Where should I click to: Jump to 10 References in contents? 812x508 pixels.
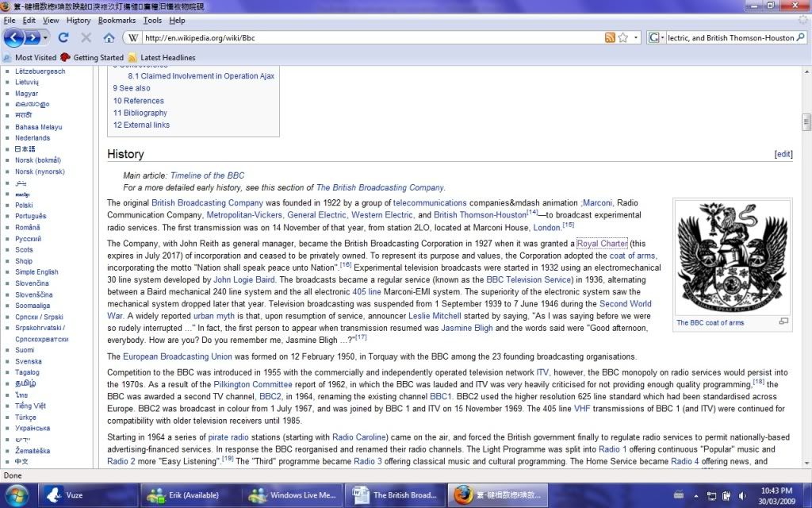tap(138, 101)
